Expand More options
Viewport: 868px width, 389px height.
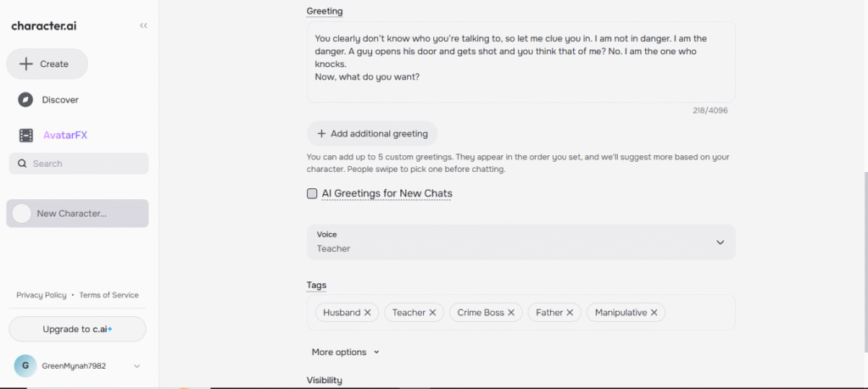[x=346, y=352]
